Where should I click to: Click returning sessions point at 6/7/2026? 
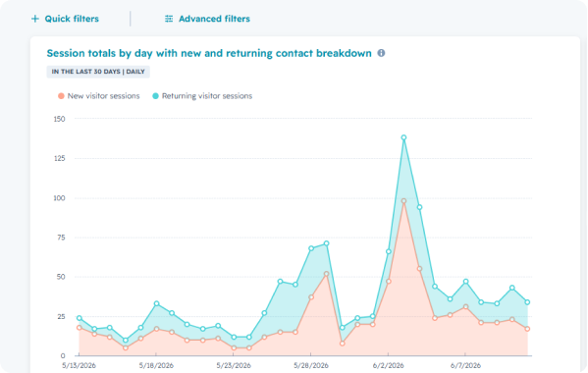click(x=465, y=281)
